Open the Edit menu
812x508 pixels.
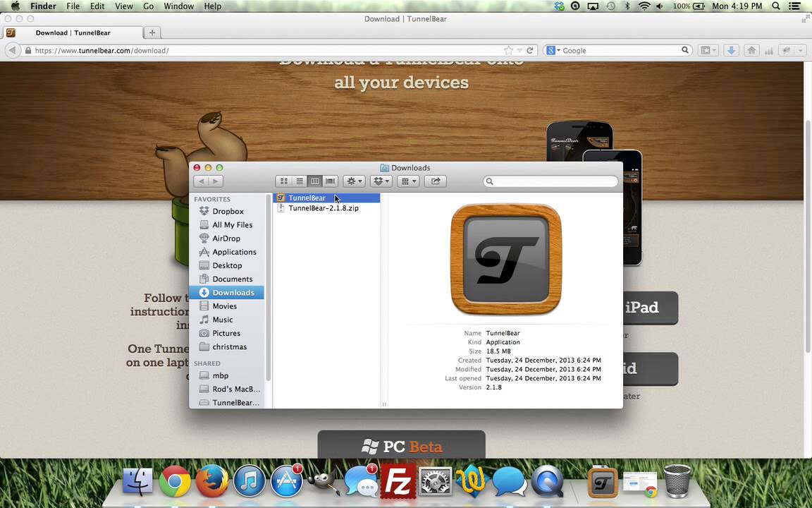tap(97, 6)
